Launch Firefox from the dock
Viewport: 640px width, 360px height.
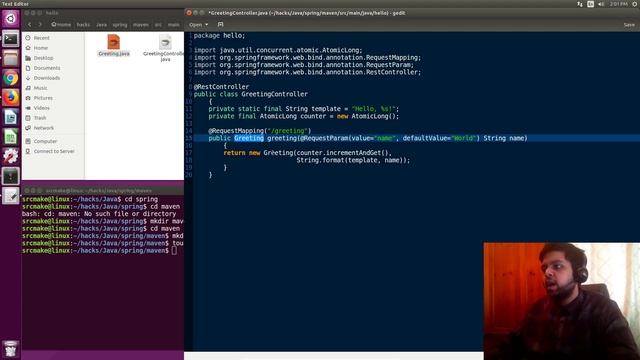tap(11, 98)
